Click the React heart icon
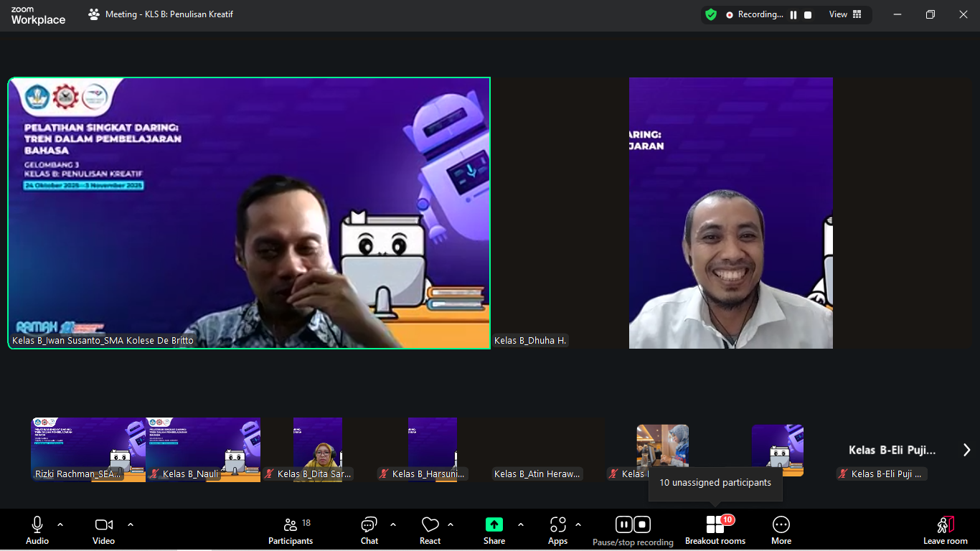The width and height of the screenshot is (980, 551). [430, 524]
